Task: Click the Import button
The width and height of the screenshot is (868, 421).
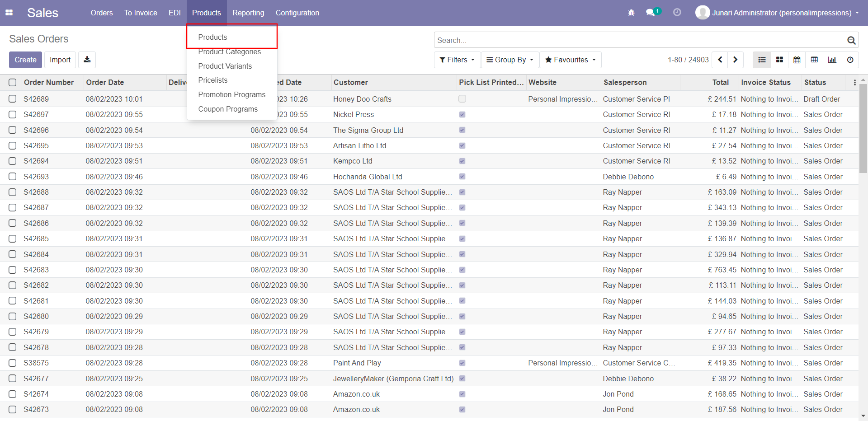Action: pos(60,60)
